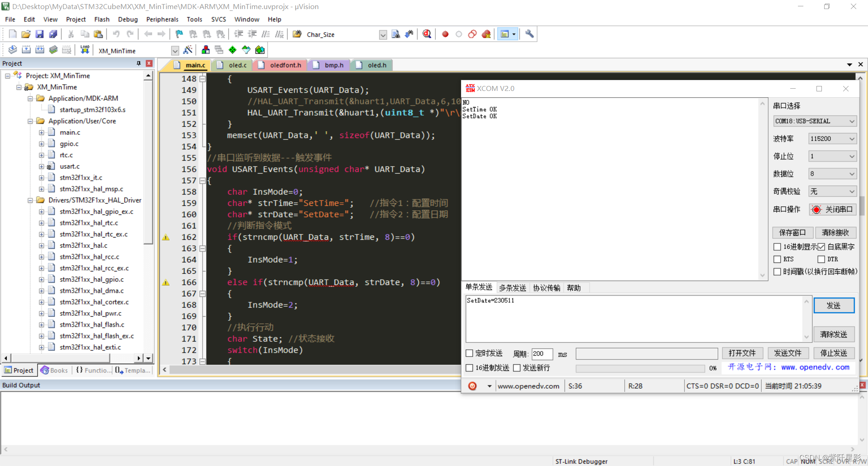The height and width of the screenshot is (466, 868).
Task: Collapse the Application/User/Core folder
Action: pyautogui.click(x=30, y=121)
